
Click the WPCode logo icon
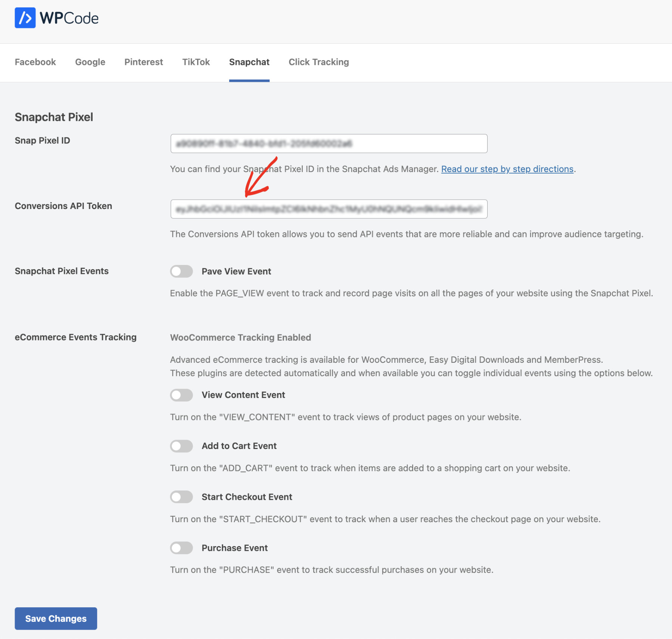click(x=25, y=18)
